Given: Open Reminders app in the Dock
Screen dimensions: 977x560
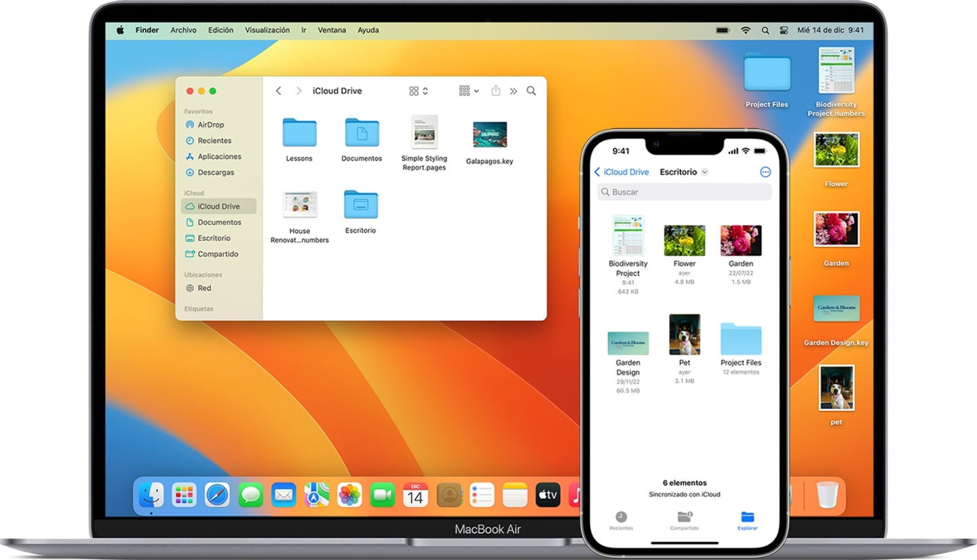Looking at the screenshot, I should (x=482, y=495).
